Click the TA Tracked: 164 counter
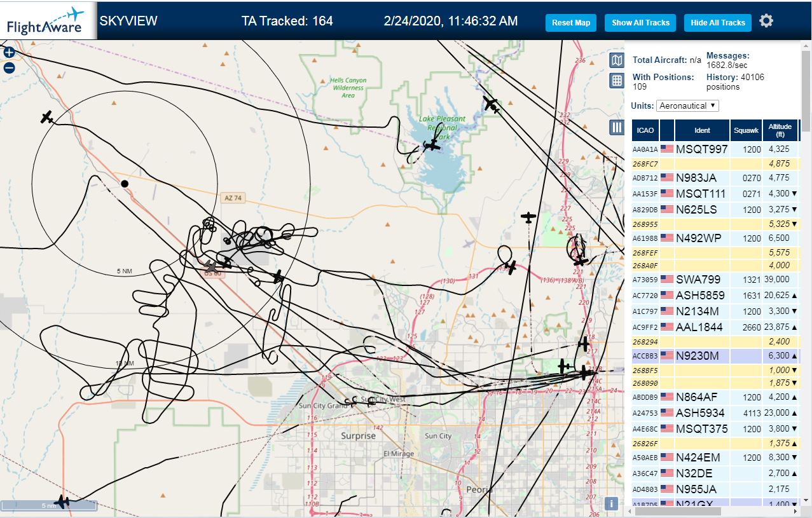Image resolution: width=812 pixels, height=518 pixels. coord(287,21)
